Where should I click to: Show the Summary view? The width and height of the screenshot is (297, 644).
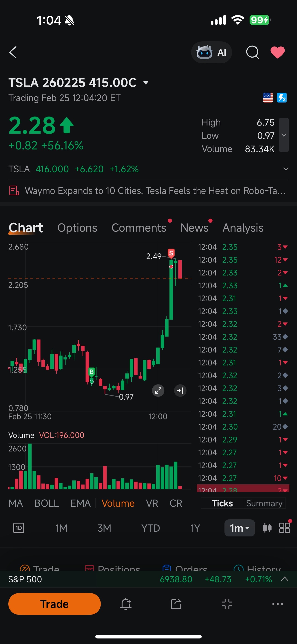[x=264, y=503]
